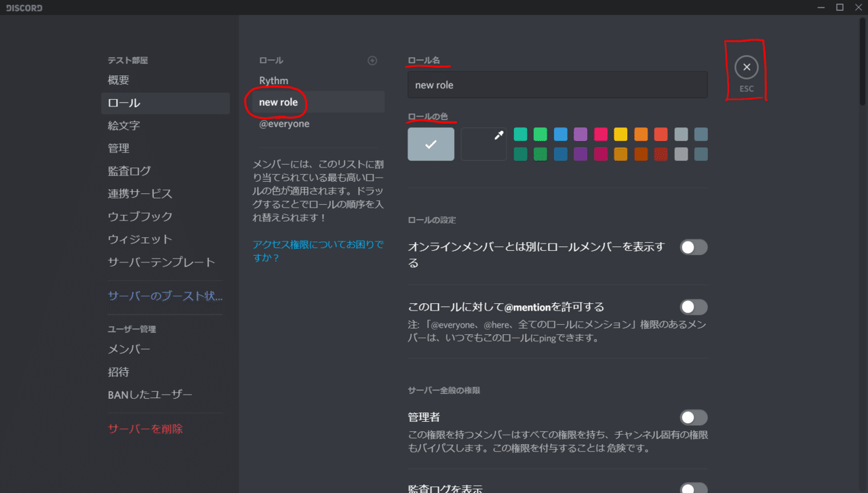Pick the yellow color swatch
Viewport: 868px width, 493px height.
[x=620, y=134]
